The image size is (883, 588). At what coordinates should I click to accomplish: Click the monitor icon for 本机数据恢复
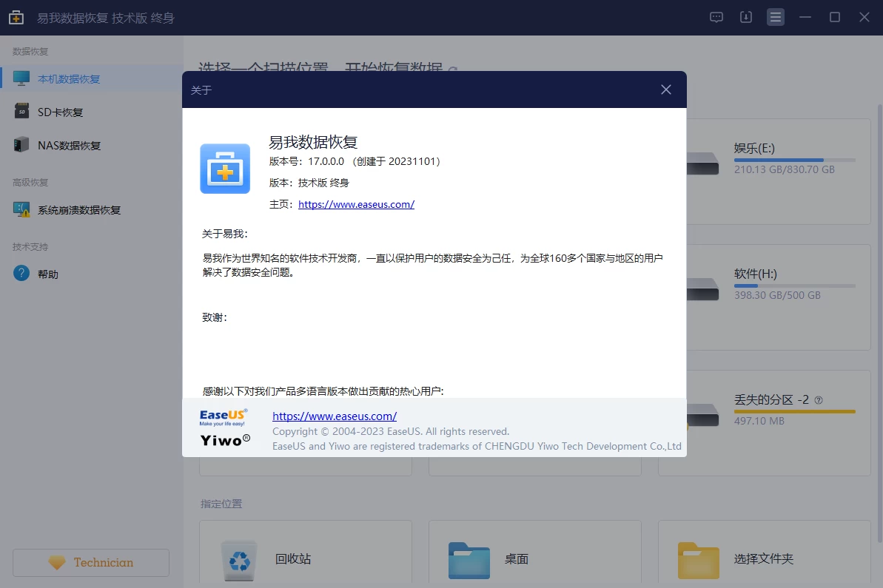tap(21, 78)
